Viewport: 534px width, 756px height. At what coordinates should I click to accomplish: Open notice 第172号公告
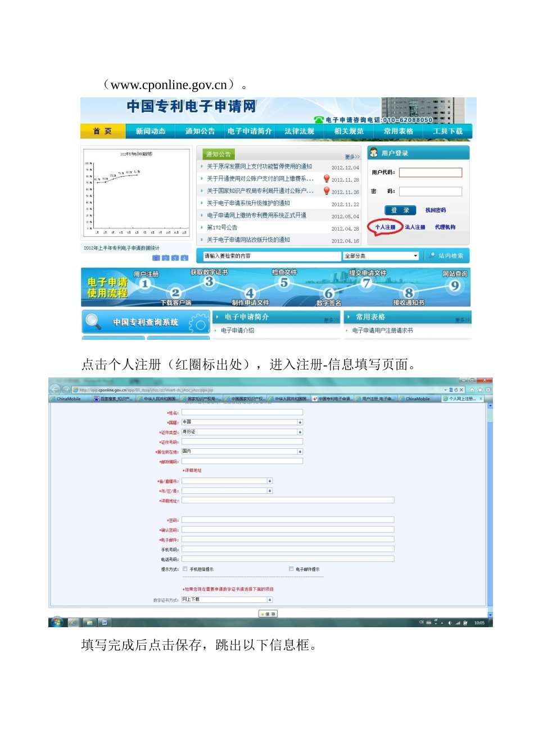tap(222, 227)
